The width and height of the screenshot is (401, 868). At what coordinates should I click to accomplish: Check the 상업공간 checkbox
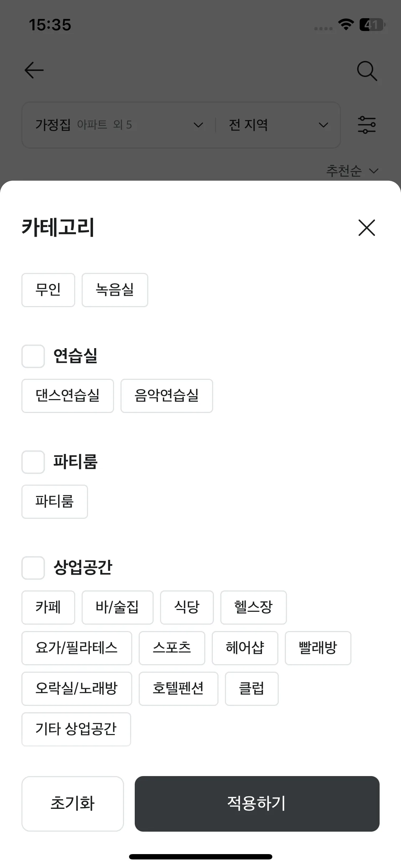[33, 568]
